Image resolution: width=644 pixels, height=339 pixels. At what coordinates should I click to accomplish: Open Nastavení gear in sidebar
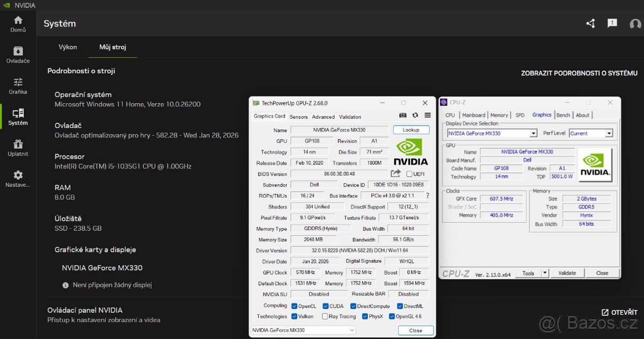click(18, 179)
